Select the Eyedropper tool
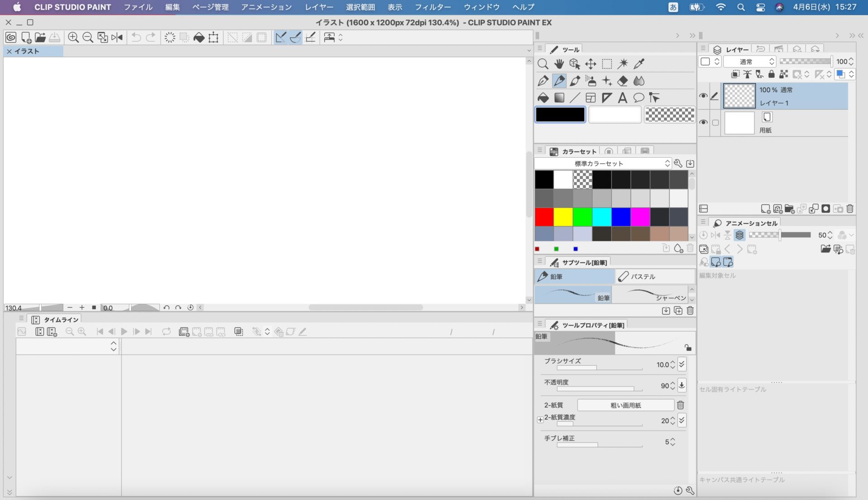This screenshot has height=500, width=868. coord(639,64)
